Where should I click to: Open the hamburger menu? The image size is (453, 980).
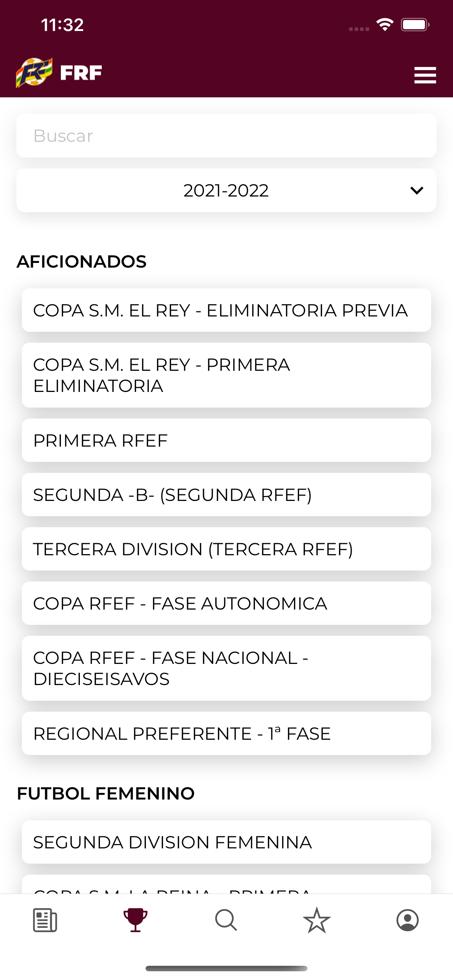pyautogui.click(x=425, y=75)
